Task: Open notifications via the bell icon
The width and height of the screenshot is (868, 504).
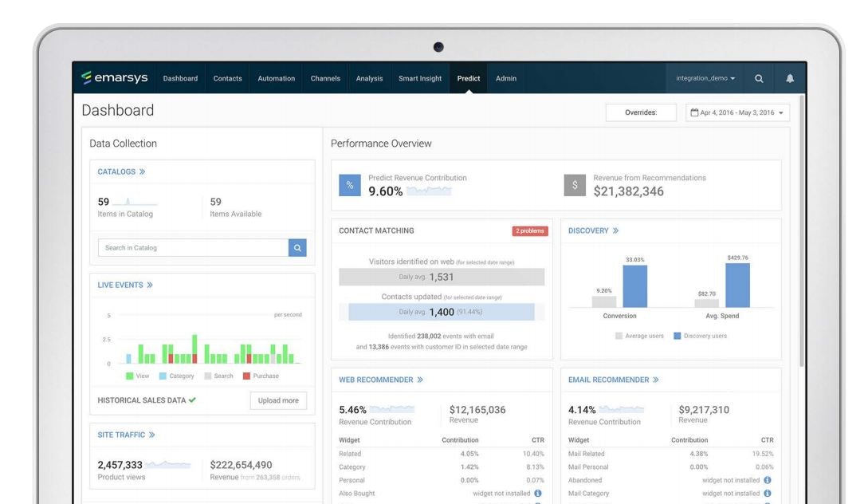Action: coord(790,78)
